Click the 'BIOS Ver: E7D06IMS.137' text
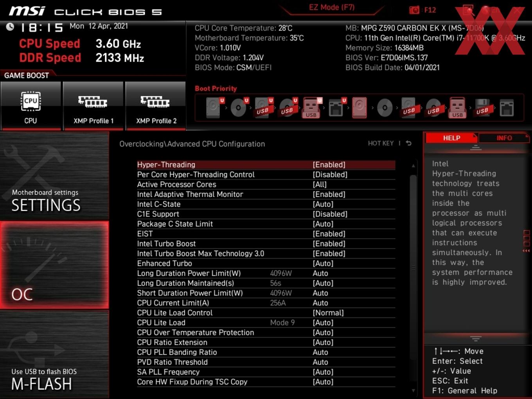 click(386, 58)
